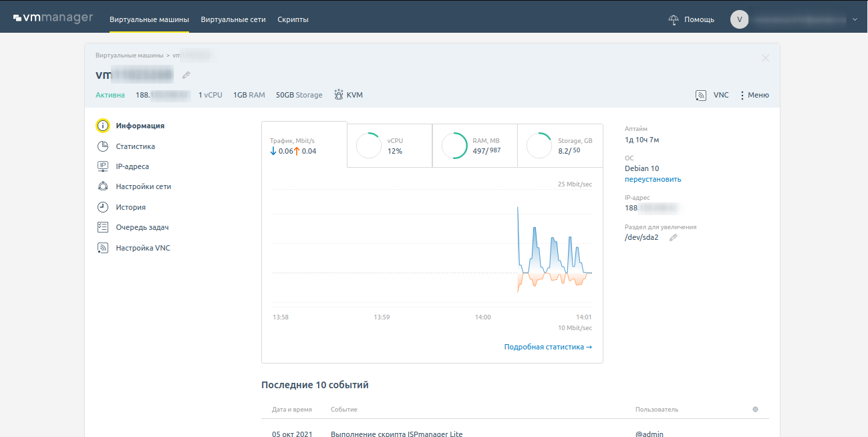Click the VMmanager logo
Viewport: 868px width, 437px height.
53,18
